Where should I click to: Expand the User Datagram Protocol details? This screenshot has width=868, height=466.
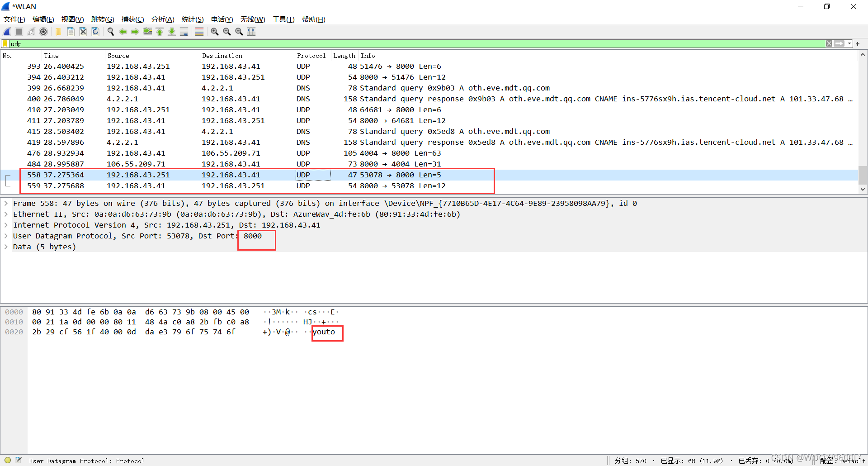6,236
